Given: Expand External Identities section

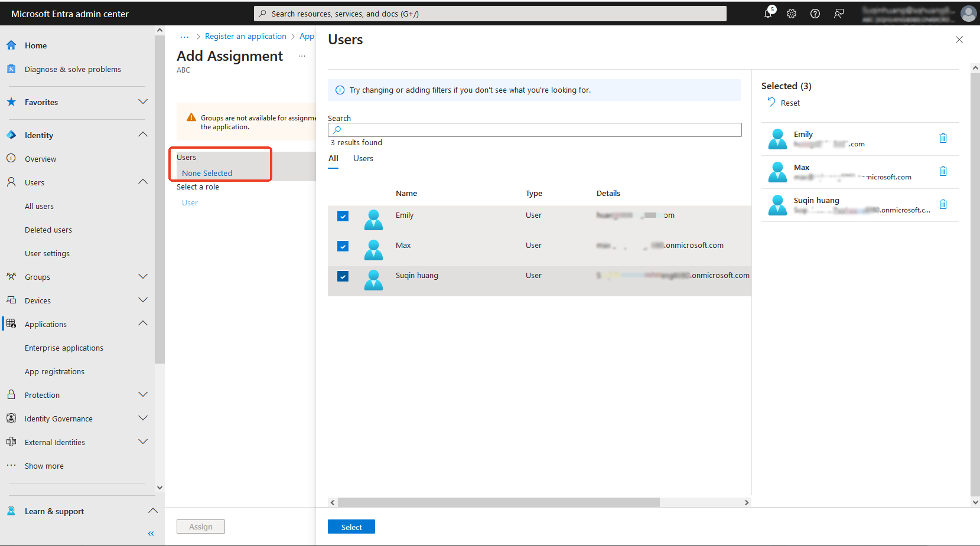Looking at the screenshot, I should click(143, 442).
